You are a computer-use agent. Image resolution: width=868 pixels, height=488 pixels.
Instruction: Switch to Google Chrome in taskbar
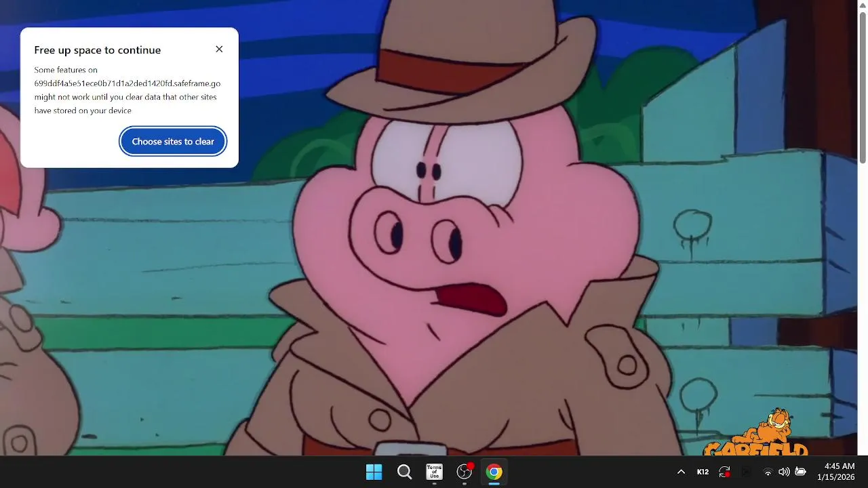(494, 472)
